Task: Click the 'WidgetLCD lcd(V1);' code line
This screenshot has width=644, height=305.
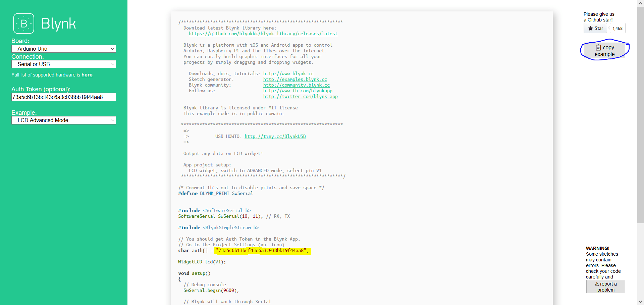Action: tap(202, 262)
